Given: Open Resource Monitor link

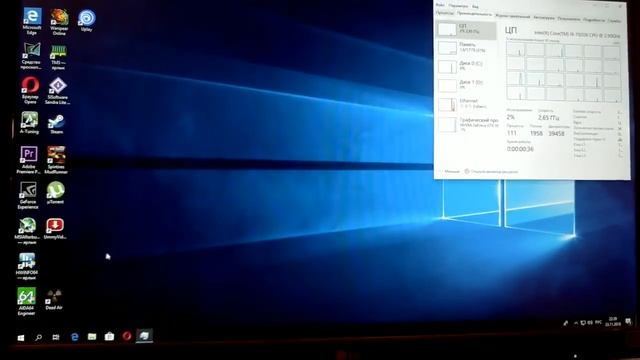Looking at the screenshot, I should [491, 172].
